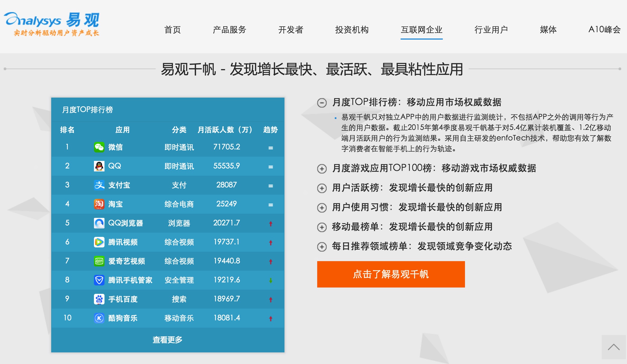The height and width of the screenshot is (364, 627).
Task: Click the 爱奇艺视频 iQiyi icon
Action: [x=99, y=261]
